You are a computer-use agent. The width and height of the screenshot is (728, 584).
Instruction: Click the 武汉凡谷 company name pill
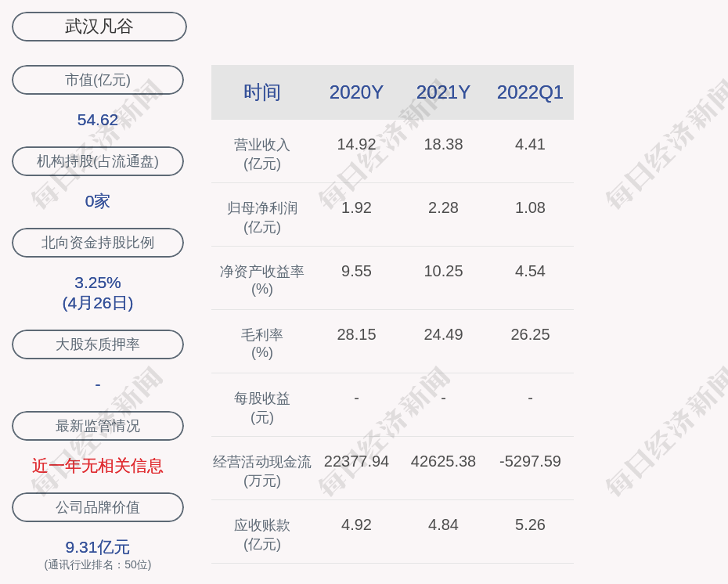click(x=99, y=27)
